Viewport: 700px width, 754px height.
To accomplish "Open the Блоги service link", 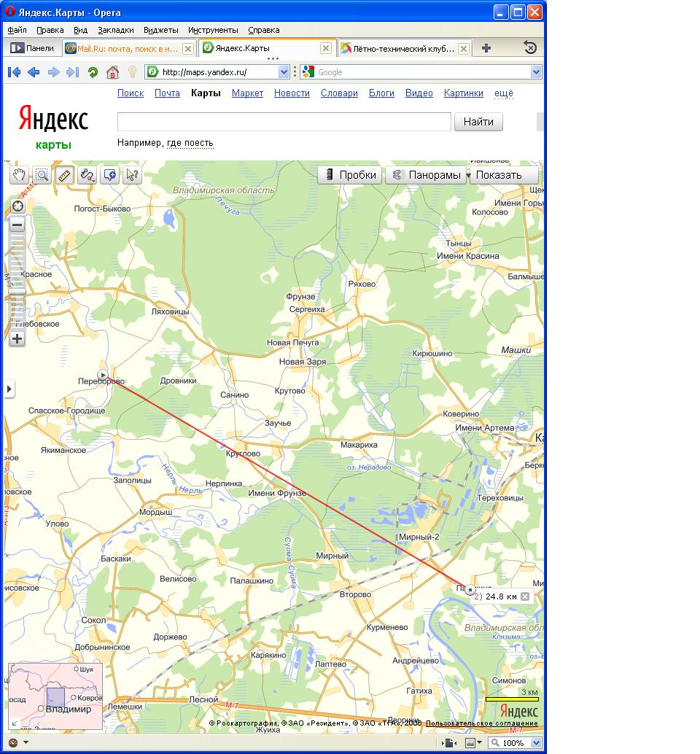I will tap(382, 93).
